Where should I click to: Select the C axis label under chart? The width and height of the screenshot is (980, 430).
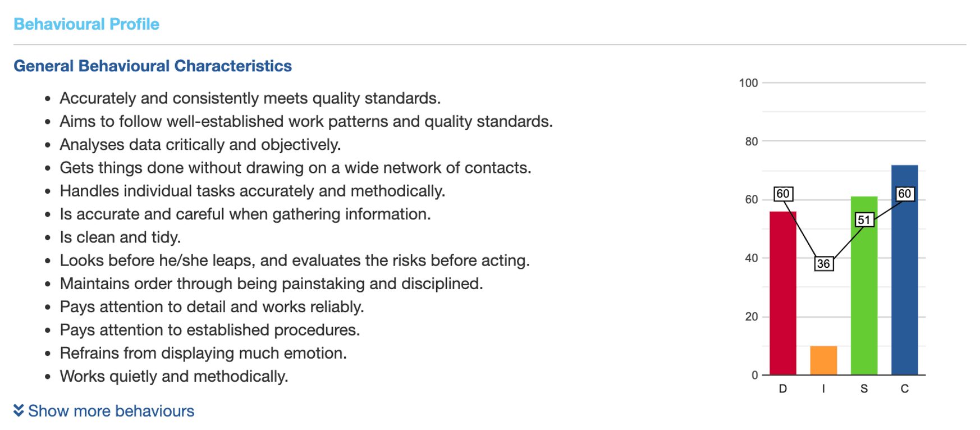(904, 388)
